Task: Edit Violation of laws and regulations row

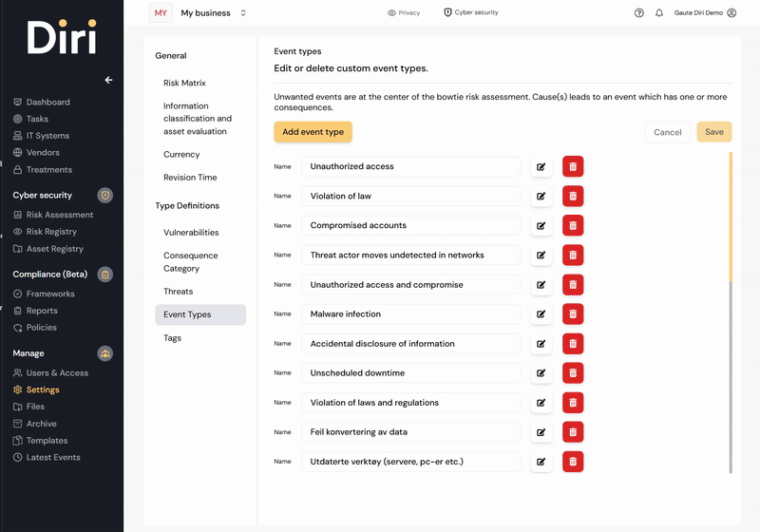Action: (541, 403)
